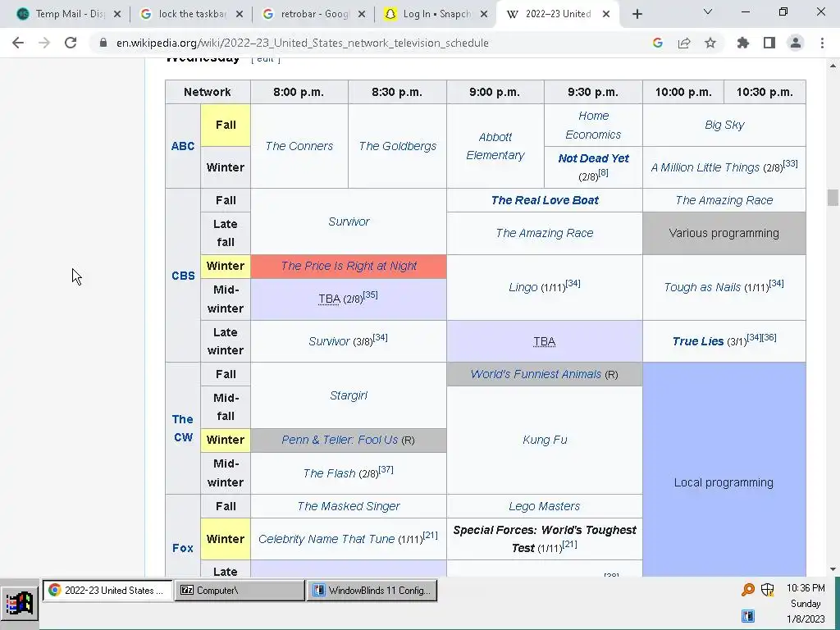Screen dimensions: 840x630
Task: Open Chrome's three-dot menu
Action: click(x=822, y=43)
